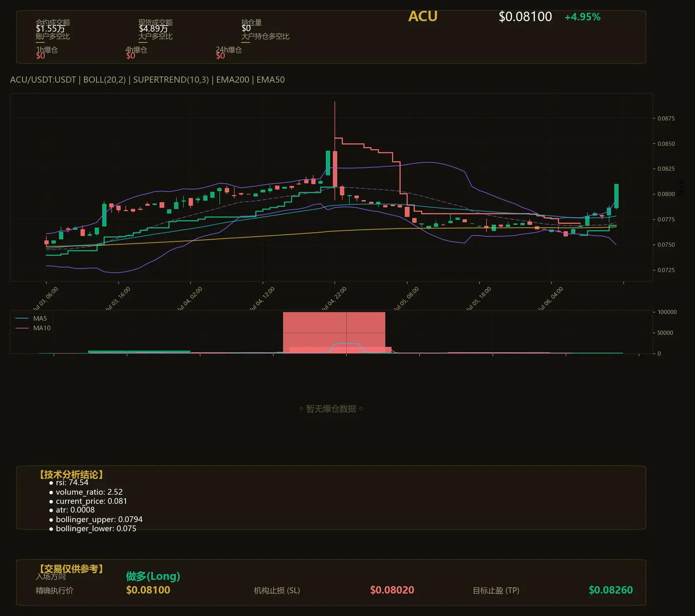Click the 做多(Long) direction value
Image resolution: width=695 pixels, height=616 pixels.
153,576
